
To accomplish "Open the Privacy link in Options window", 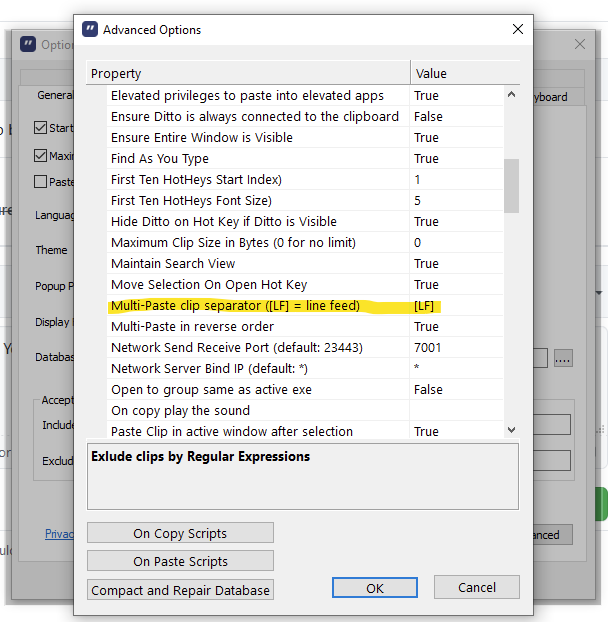I will [59, 534].
